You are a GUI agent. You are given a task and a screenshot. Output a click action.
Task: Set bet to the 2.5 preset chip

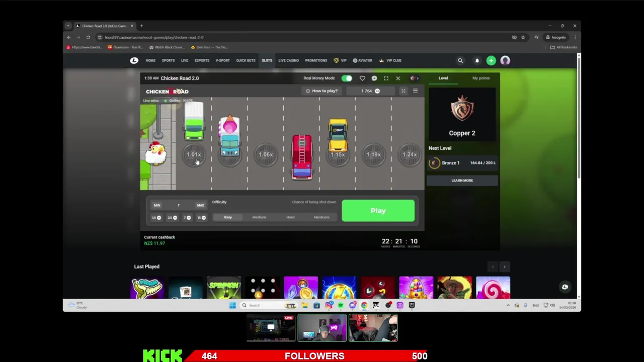(x=172, y=218)
